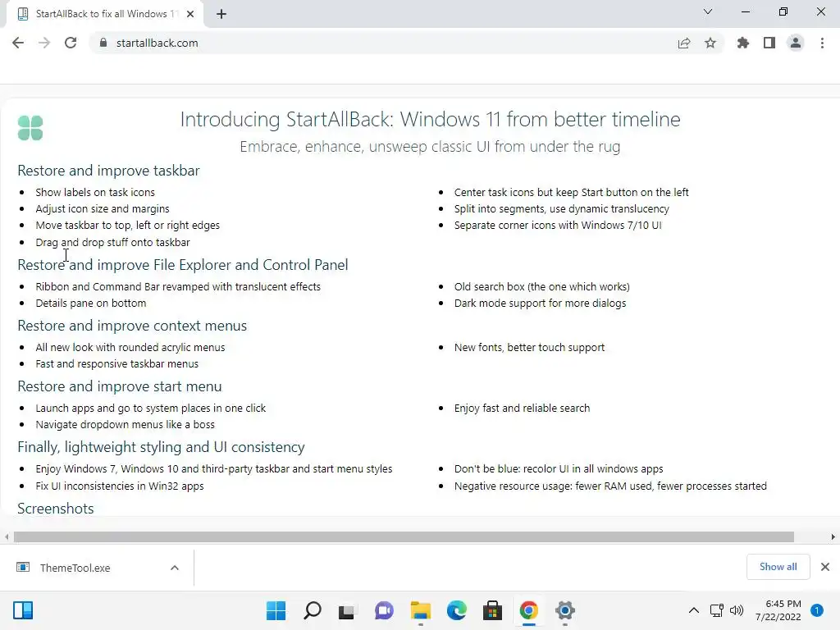Click 'Dark mode support for more dialogs'
Screen dimensions: 840x630
pyautogui.click(x=540, y=304)
